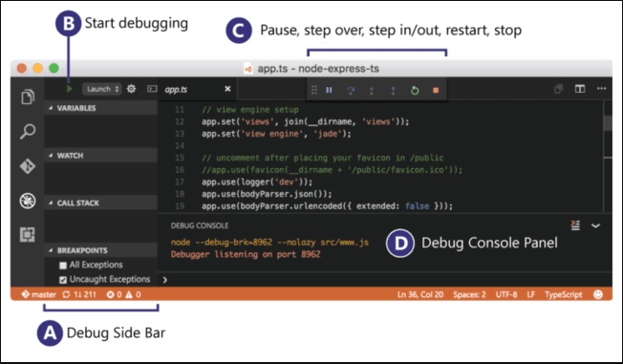Open the Explorer view in activity bar
Image resolution: width=623 pixels, height=364 pixels.
[x=28, y=96]
